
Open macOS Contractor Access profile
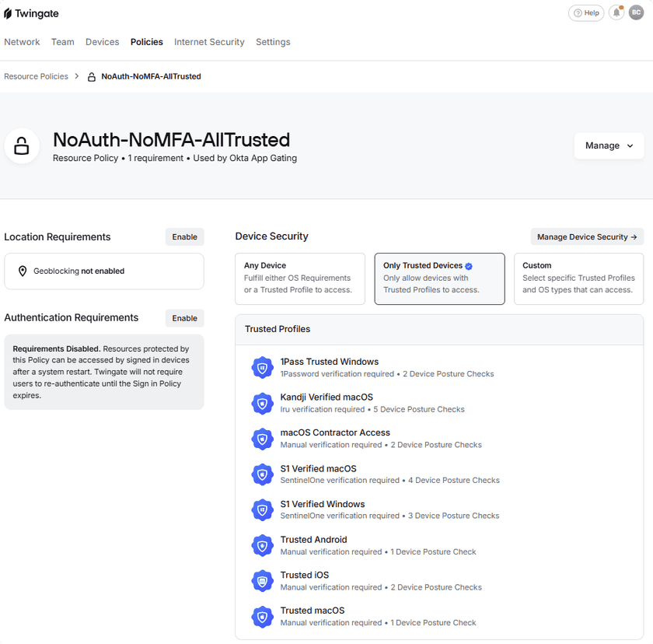(x=439, y=439)
